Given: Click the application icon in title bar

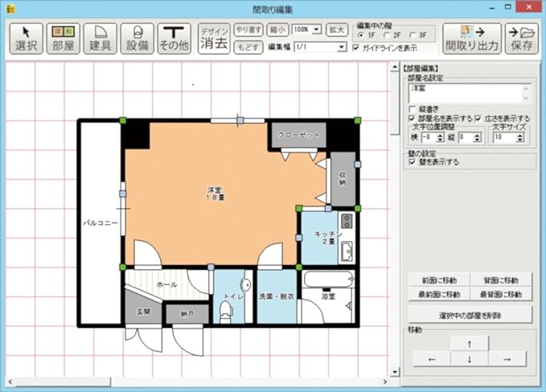Looking at the screenshot, I should [10, 9].
